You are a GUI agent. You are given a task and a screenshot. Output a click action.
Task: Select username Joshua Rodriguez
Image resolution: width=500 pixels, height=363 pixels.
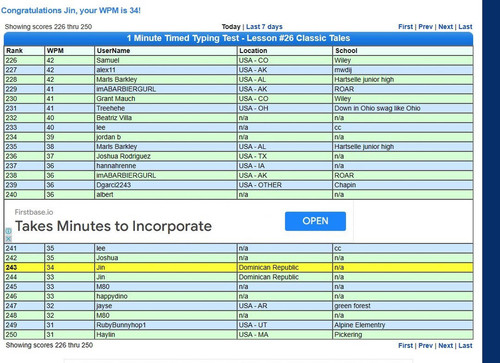coord(123,156)
